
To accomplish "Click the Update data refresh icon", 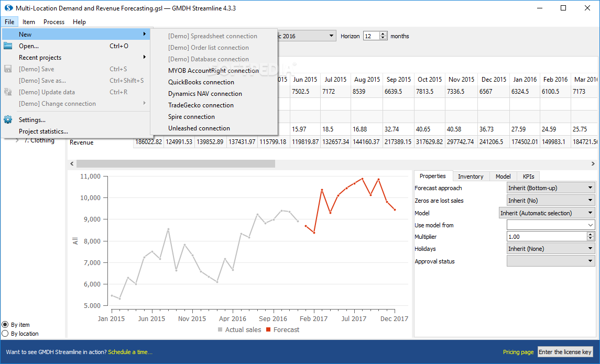I will (x=8, y=92).
